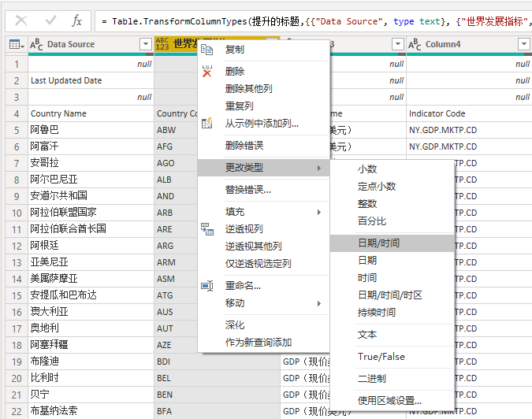This screenshot has height=419, width=532.
Task: Confirm the formula with the checkmark icon
Action: [x=50, y=21]
